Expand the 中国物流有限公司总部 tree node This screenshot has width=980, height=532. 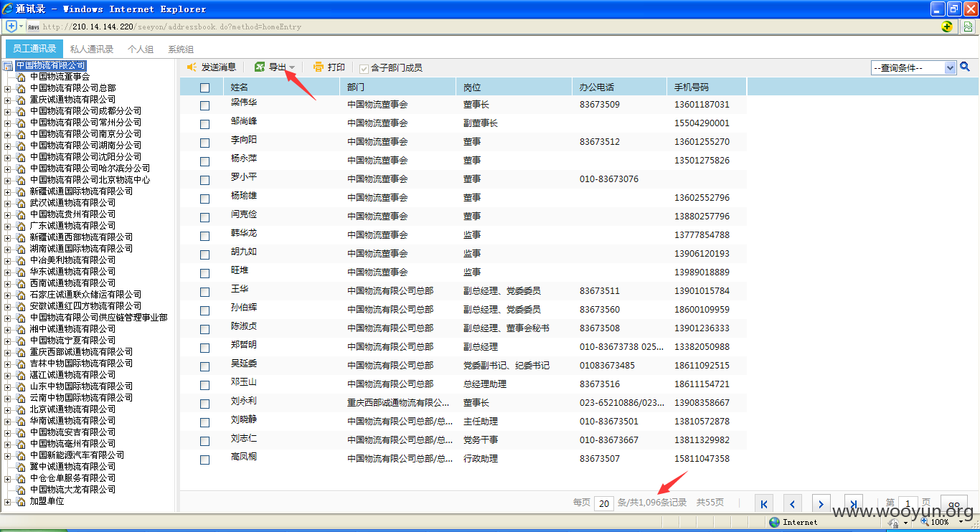point(8,88)
